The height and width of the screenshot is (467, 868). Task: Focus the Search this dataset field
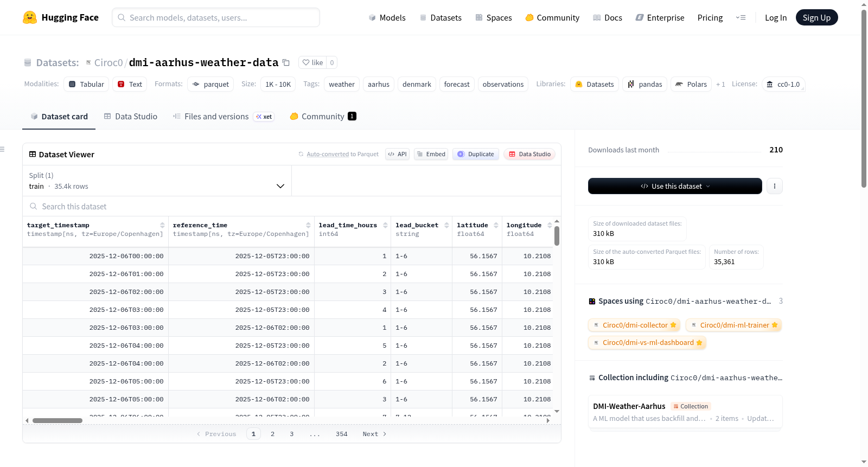[292, 206]
